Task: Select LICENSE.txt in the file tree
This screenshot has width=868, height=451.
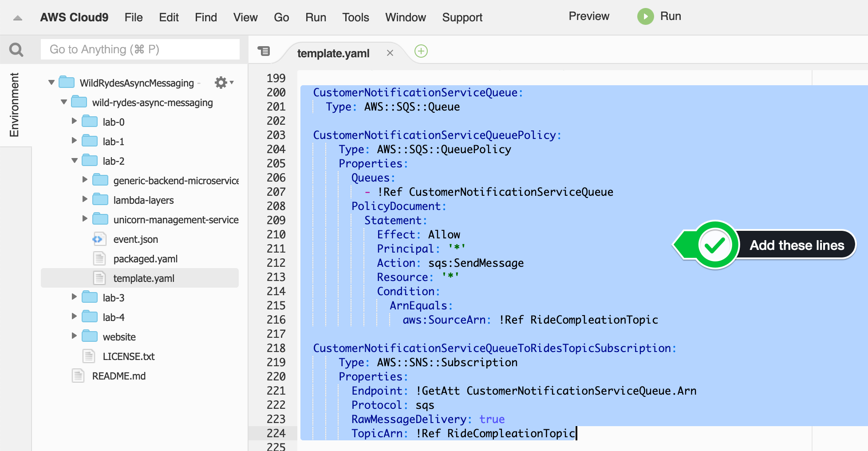Action: click(129, 356)
